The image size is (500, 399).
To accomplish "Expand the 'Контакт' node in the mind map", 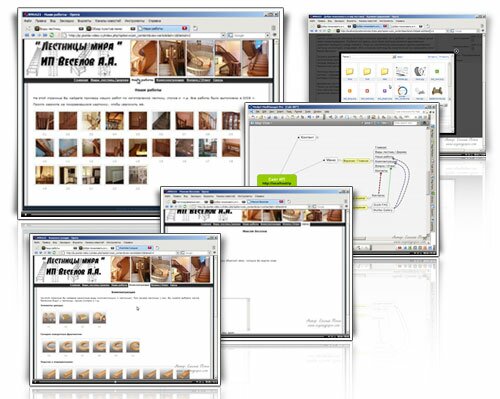I will tap(317, 137).
